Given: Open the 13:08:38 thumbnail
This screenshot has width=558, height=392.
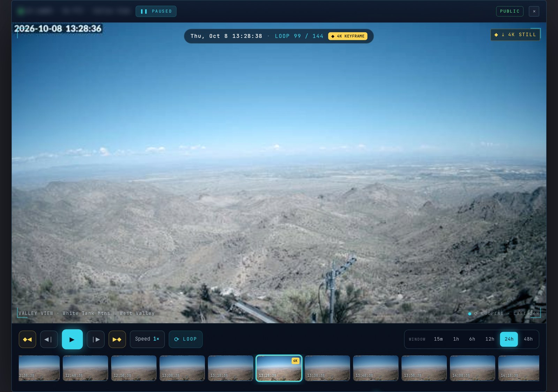Looking at the screenshot, I should click(x=182, y=368).
